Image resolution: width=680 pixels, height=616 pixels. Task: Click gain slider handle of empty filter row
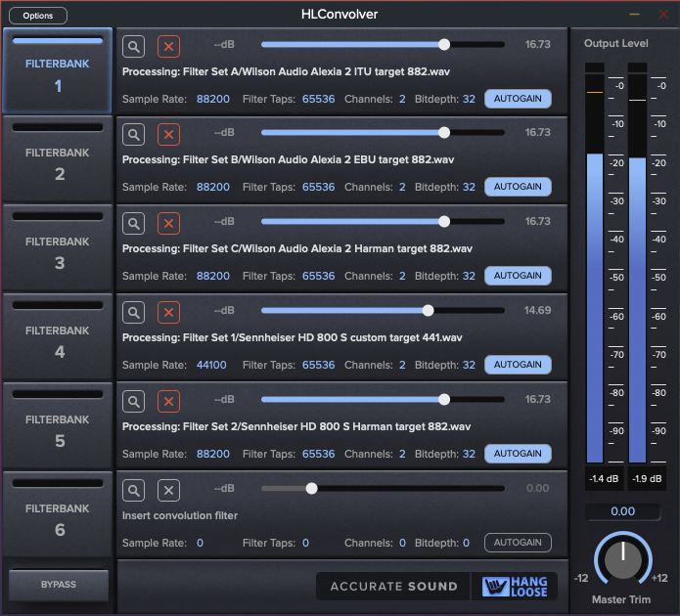(311, 489)
